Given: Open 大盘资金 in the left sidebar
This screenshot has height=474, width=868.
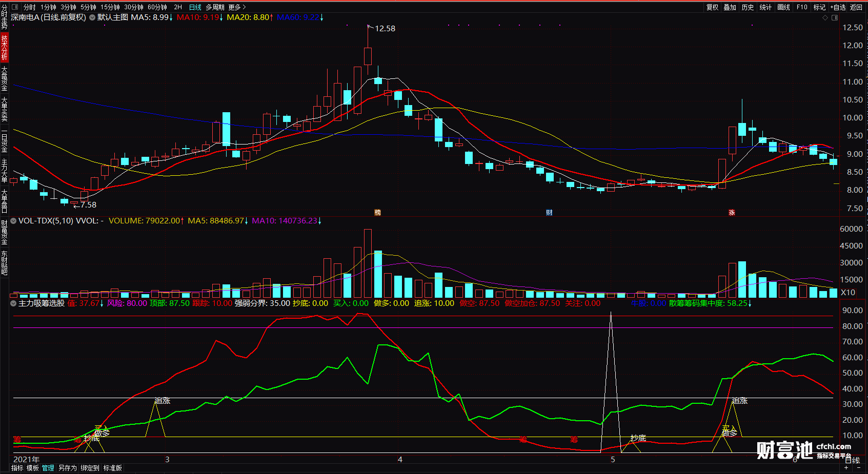Looking at the screenshot, I should [4, 78].
